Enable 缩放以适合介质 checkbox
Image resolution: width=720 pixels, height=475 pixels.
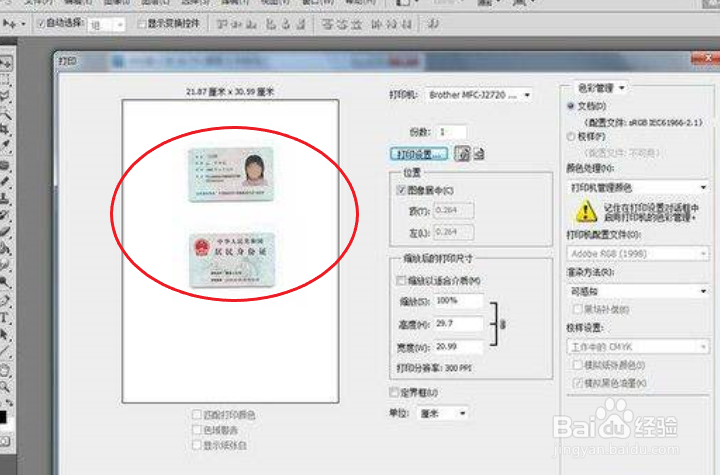click(x=401, y=280)
